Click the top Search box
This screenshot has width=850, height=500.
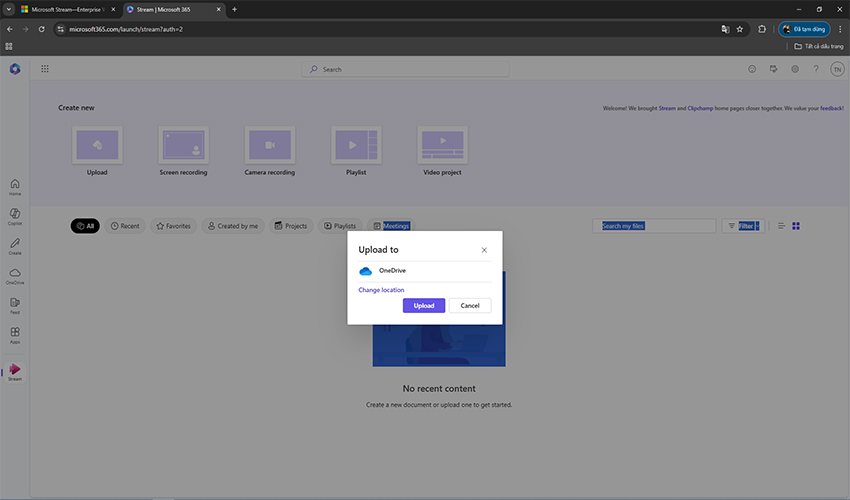405,69
